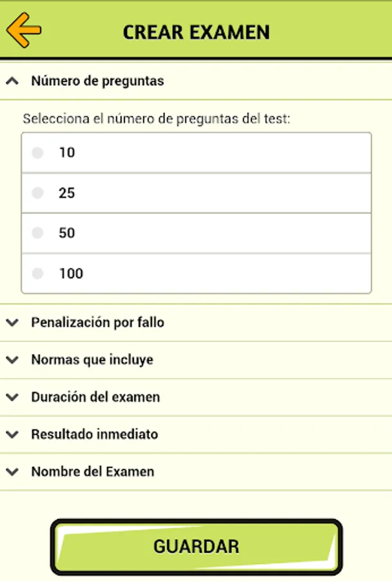This screenshot has width=392, height=581.
Task: Pick the 100 questions radio option
Action: [x=38, y=274]
